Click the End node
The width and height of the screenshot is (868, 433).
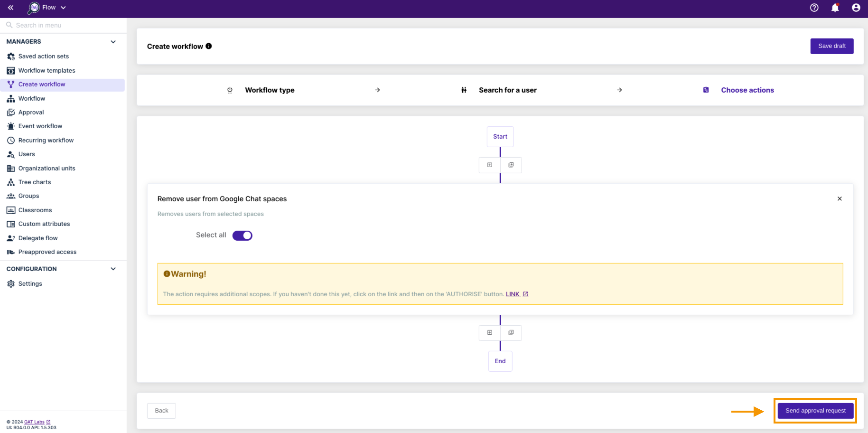click(x=500, y=361)
